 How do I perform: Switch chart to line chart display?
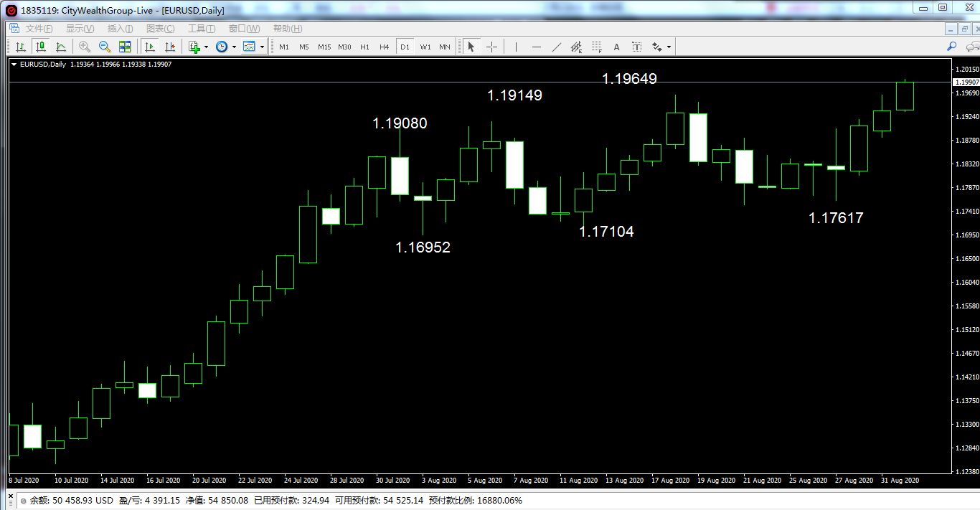[61, 47]
